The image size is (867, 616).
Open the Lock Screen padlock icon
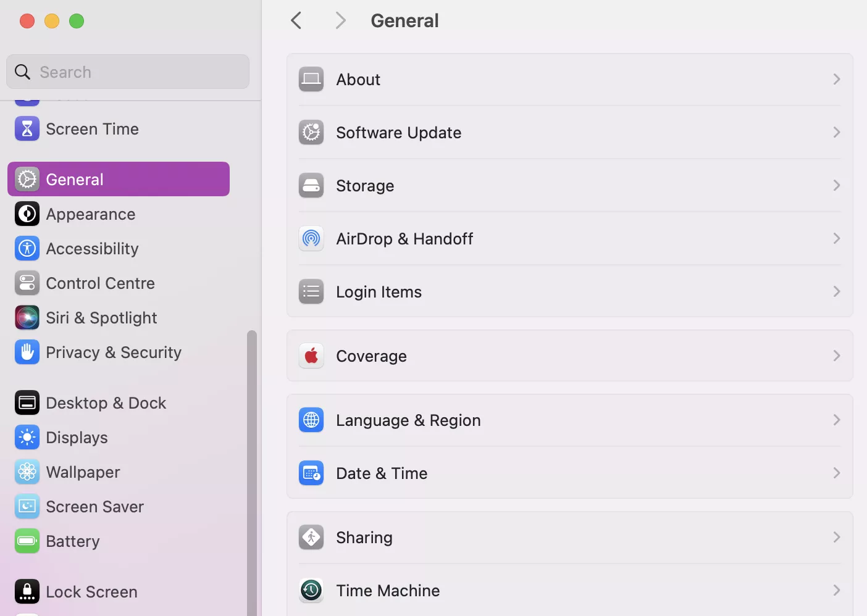tap(27, 591)
